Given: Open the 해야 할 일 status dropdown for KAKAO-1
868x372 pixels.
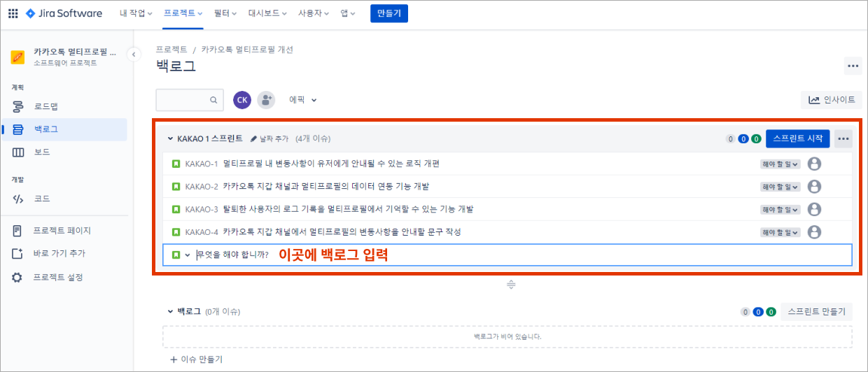Looking at the screenshot, I should (x=780, y=164).
